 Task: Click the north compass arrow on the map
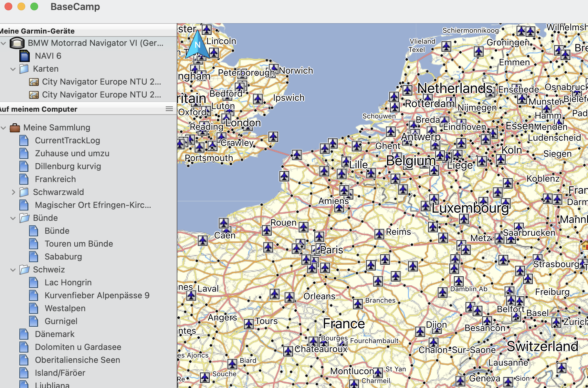pos(197,45)
